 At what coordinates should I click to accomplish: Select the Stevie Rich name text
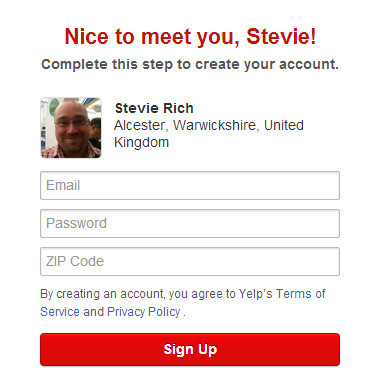[x=154, y=108]
